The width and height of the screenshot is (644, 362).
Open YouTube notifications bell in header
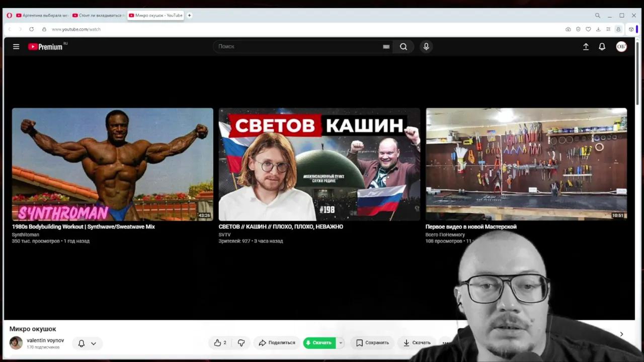[602, 47]
